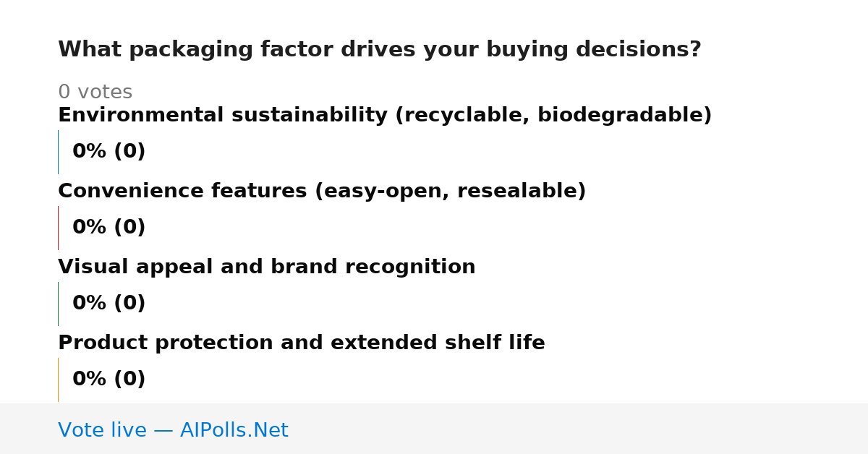
Task: Click the 0% (0) result for Visual appeal
Action: (109, 304)
